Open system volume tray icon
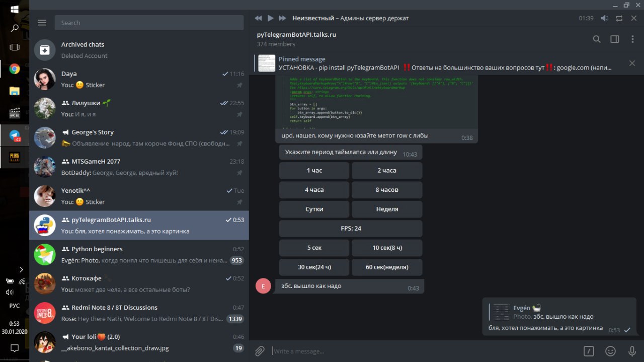 coord(9,292)
